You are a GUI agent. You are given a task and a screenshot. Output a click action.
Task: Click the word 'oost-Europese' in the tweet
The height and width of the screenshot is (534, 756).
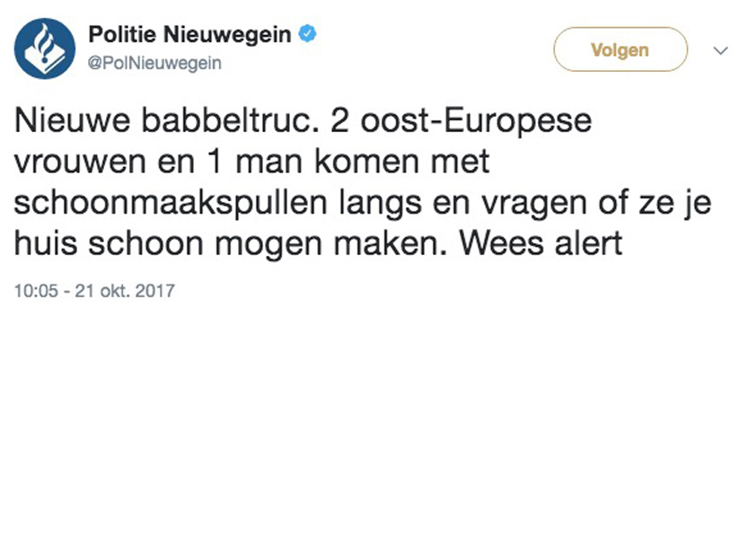click(487, 121)
